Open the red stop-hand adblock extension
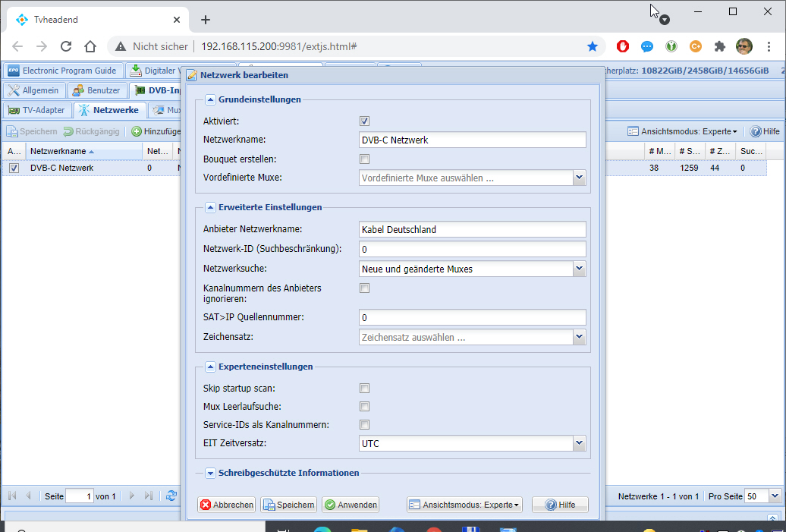Screen dimensions: 786x532 (x=623, y=46)
